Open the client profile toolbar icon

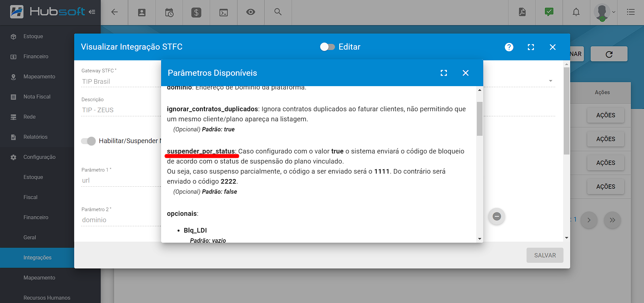point(142,13)
